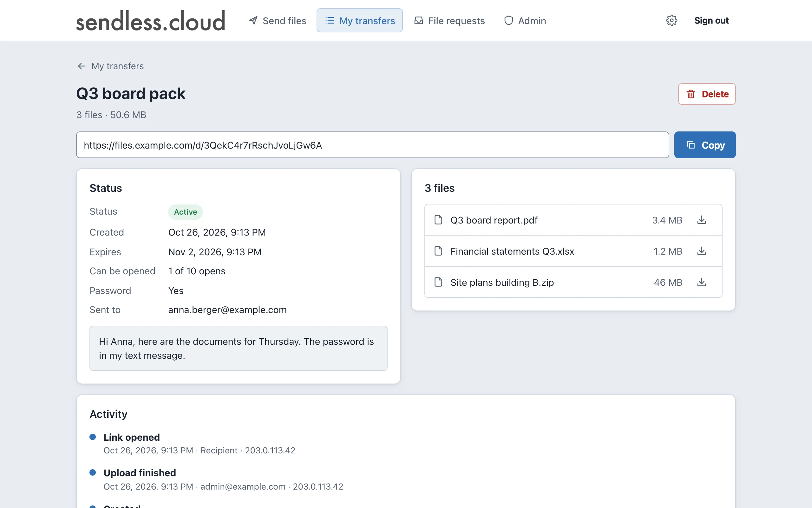
Task: Sign out of the account
Action: [711, 21]
